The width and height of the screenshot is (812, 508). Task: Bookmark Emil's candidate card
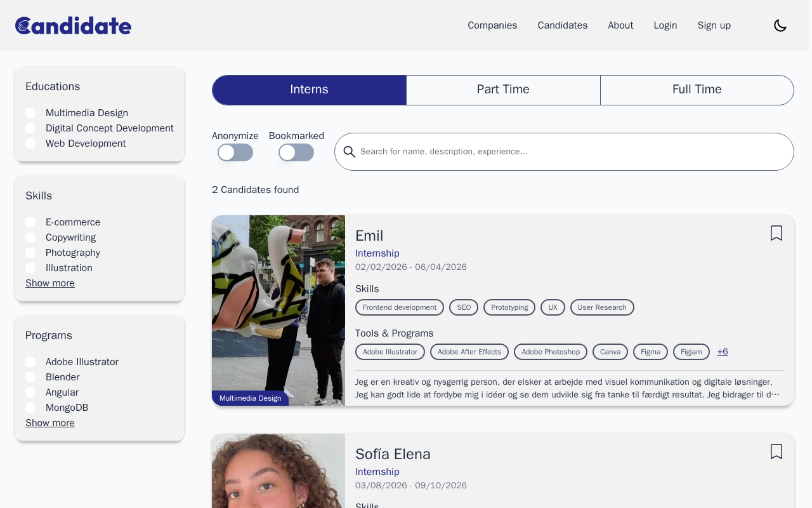coord(776,233)
